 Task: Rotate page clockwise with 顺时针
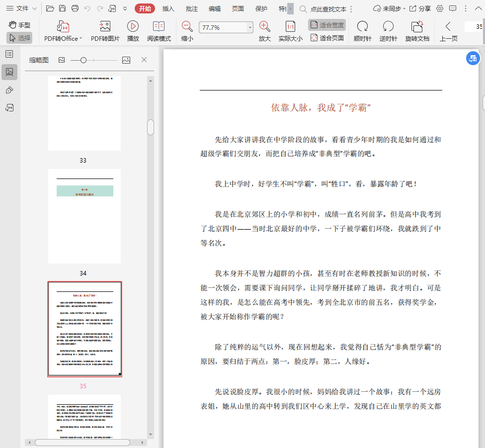362,27
